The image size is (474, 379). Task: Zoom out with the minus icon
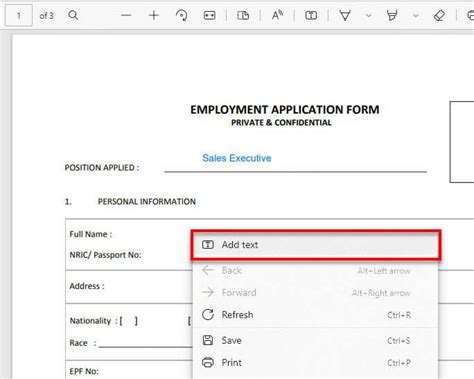click(126, 15)
